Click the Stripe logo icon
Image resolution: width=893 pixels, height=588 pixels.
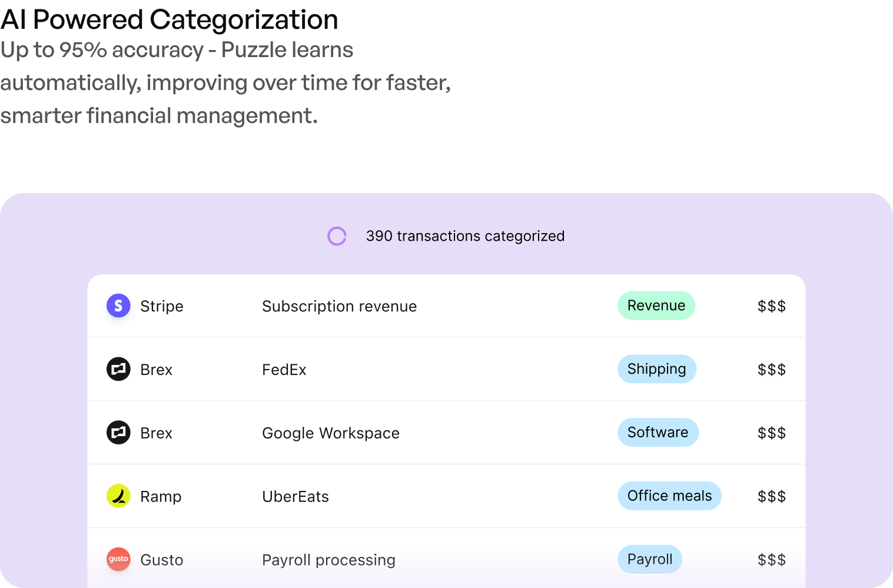point(118,305)
